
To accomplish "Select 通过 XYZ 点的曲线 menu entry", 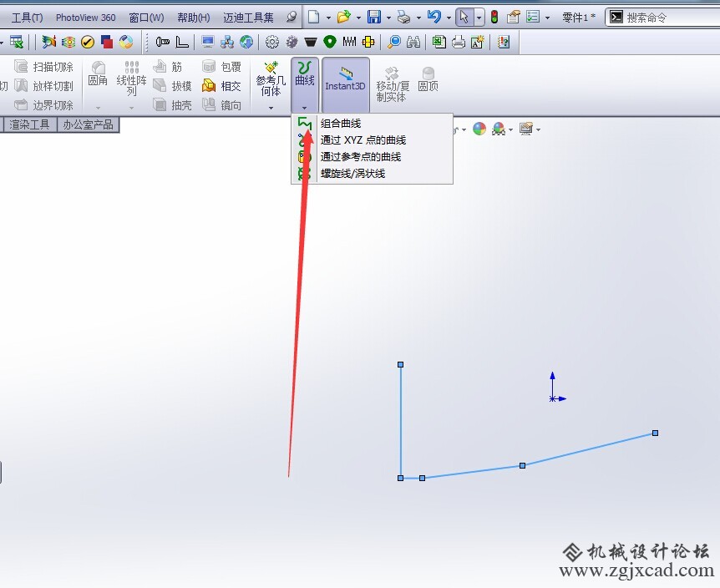I will pos(372,140).
